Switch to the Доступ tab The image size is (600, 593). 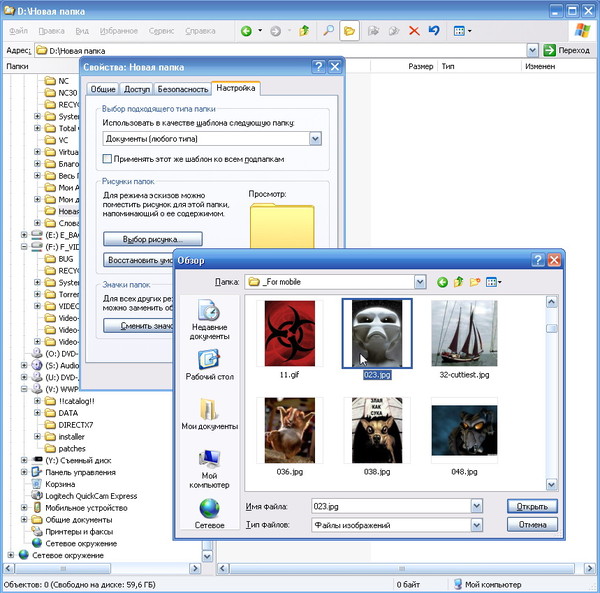pyautogui.click(x=137, y=89)
